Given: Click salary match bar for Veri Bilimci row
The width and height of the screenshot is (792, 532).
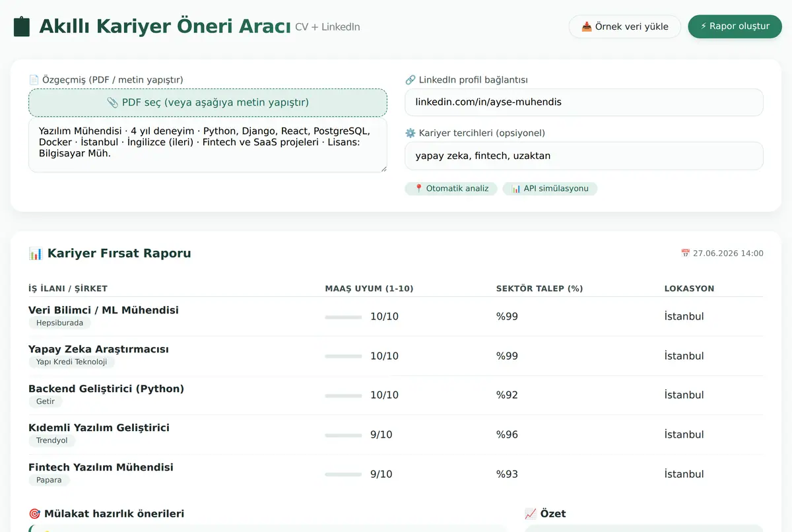Looking at the screenshot, I should pyautogui.click(x=343, y=317).
